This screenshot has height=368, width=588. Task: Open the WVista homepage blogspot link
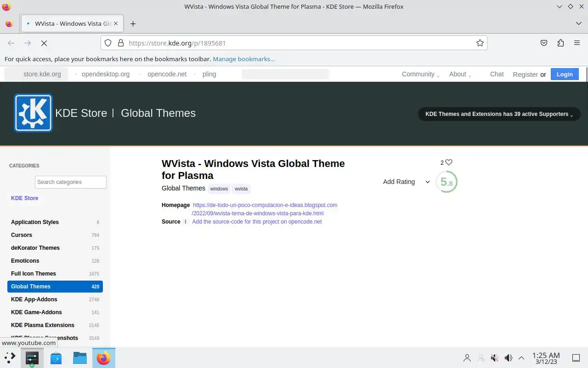[265, 209]
